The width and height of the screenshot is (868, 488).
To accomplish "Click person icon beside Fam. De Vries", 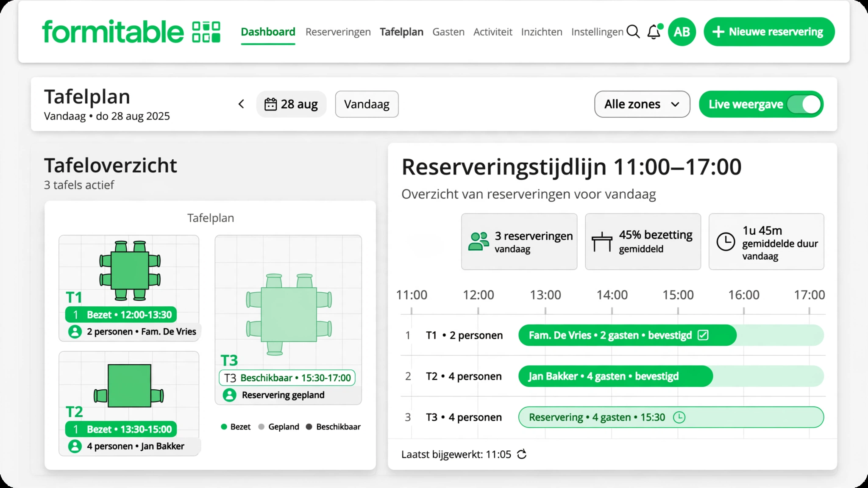I will pyautogui.click(x=75, y=332).
